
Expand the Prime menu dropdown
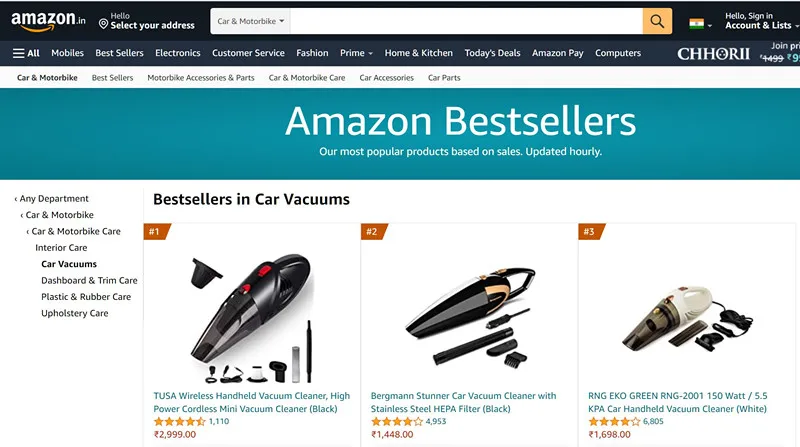pyautogui.click(x=356, y=53)
